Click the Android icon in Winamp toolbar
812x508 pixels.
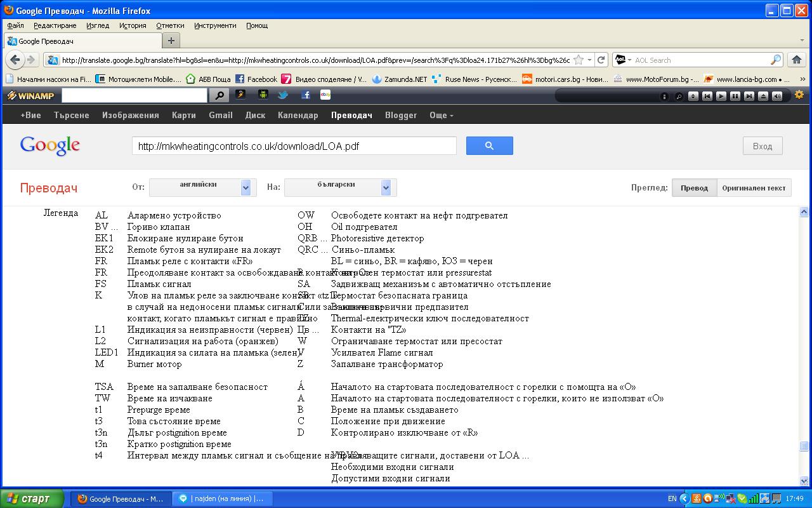pos(263,95)
